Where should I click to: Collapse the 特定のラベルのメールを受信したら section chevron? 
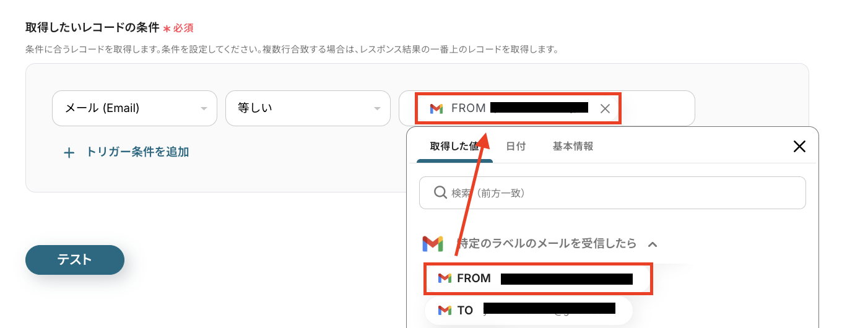652,244
